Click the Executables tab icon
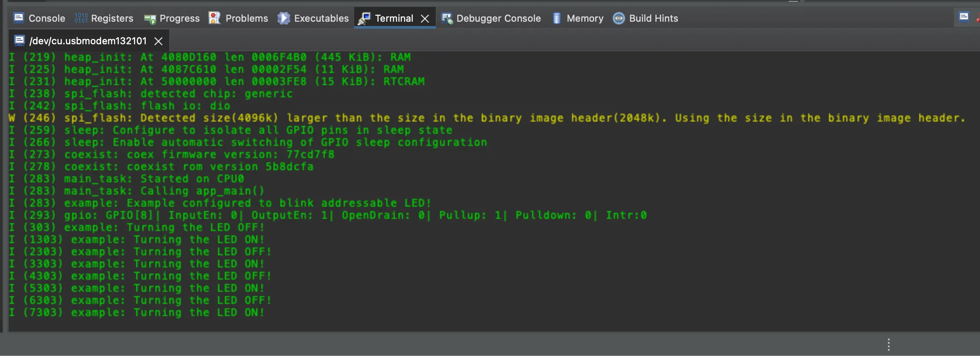 coord(283,18)
